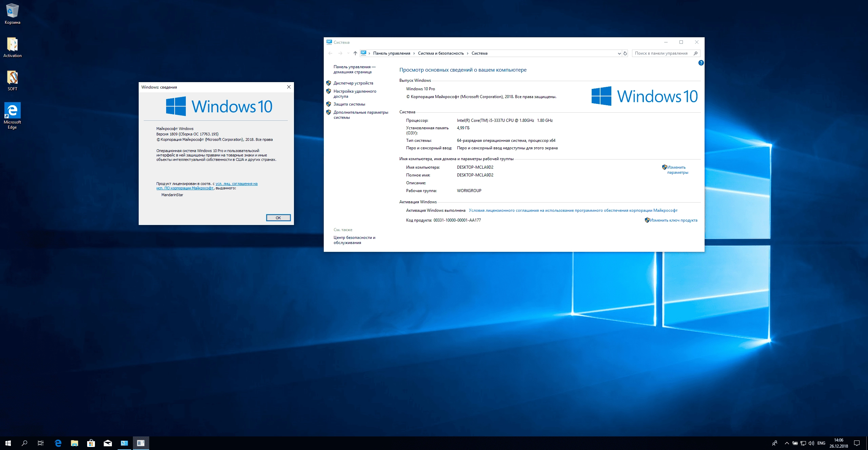
Task: Open recent locations dropdown arrow
Action: (x=348, y=53)
